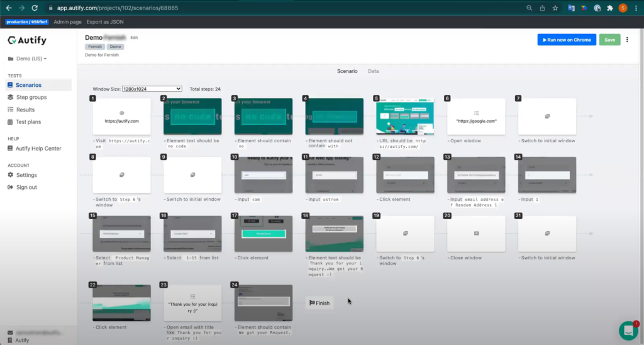Switch to the Data tab

[374, 71]
